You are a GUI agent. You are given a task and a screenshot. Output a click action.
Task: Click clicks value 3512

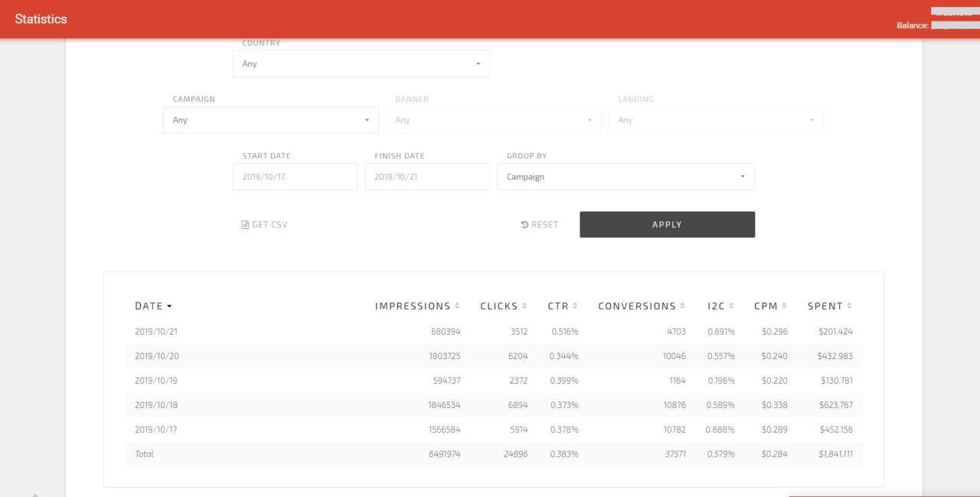coord(518,332)
